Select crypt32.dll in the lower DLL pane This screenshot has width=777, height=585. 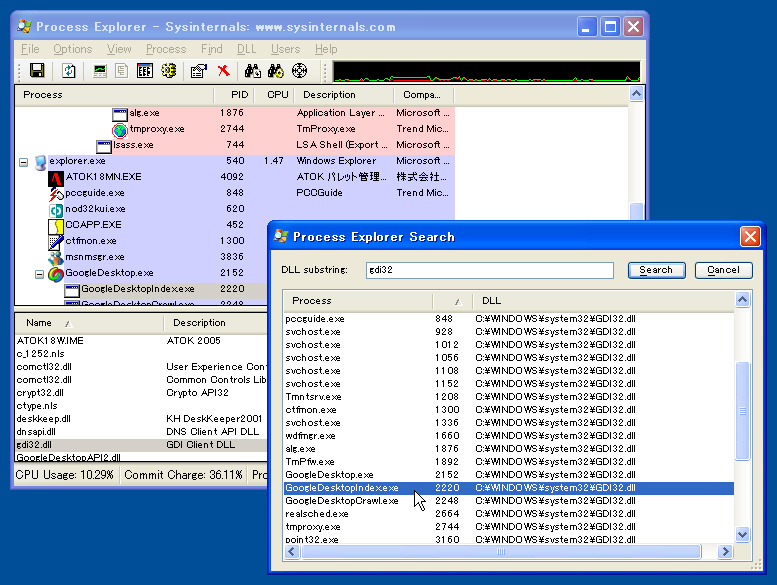[x=141, y=393]
